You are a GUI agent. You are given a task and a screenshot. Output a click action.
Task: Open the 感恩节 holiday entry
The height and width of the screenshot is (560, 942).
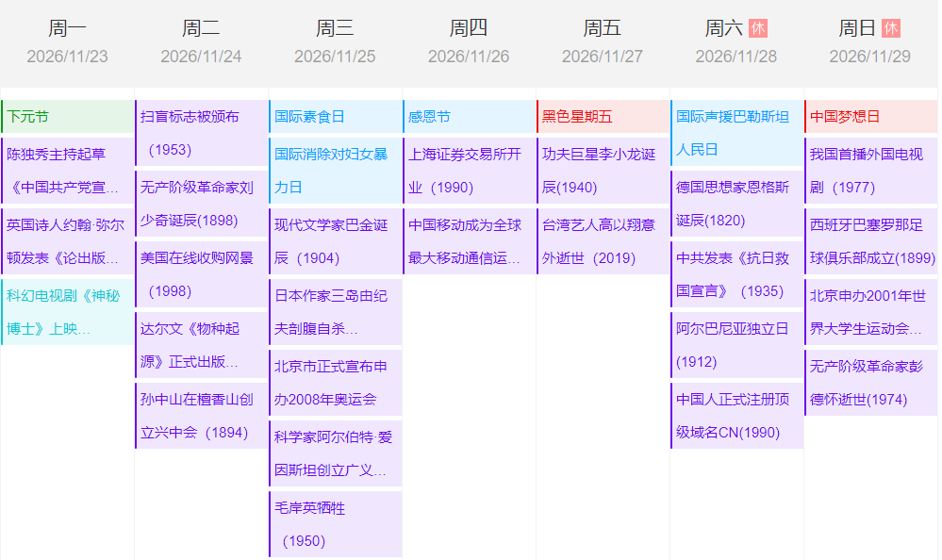point(469,117)
